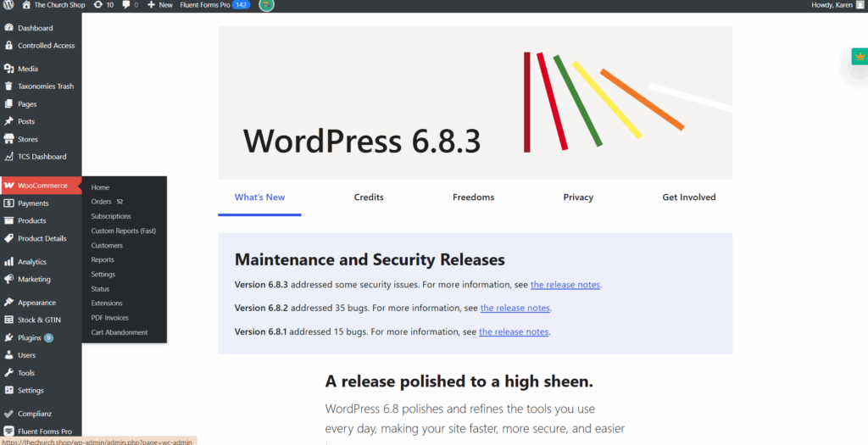Click the Plugins menu icon
Viewport: 868px width, 445px height.
(x=8, y=337)
